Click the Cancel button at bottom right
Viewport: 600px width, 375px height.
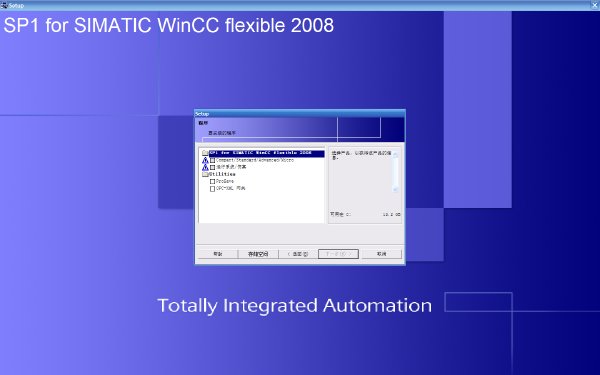(382, 254)
